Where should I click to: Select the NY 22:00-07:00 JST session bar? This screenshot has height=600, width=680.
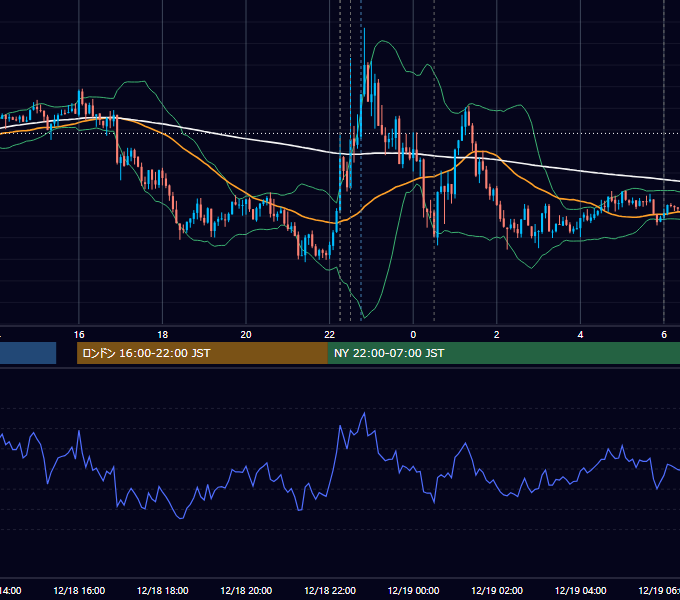coord(503,353)
